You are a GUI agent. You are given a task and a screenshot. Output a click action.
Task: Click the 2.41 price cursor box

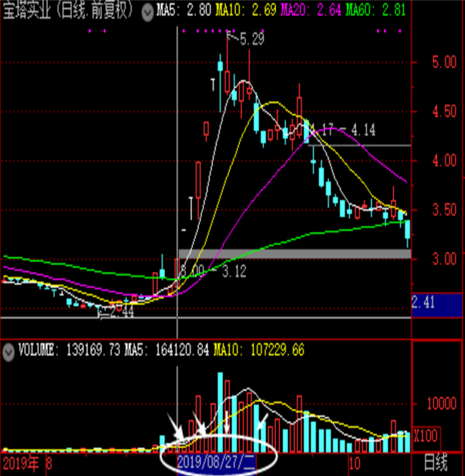point(437,305)
